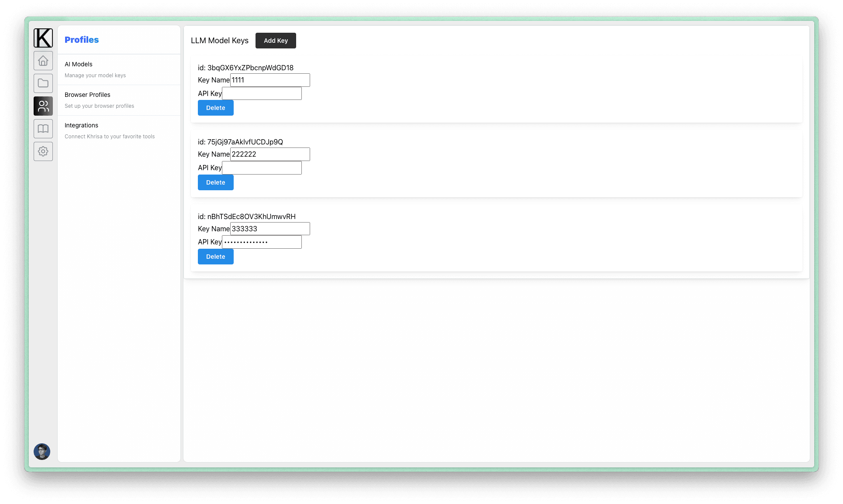Viewport: 843px width, 504px height.
Task: Edit Key Name field for 333333
Action: point(269,229)
